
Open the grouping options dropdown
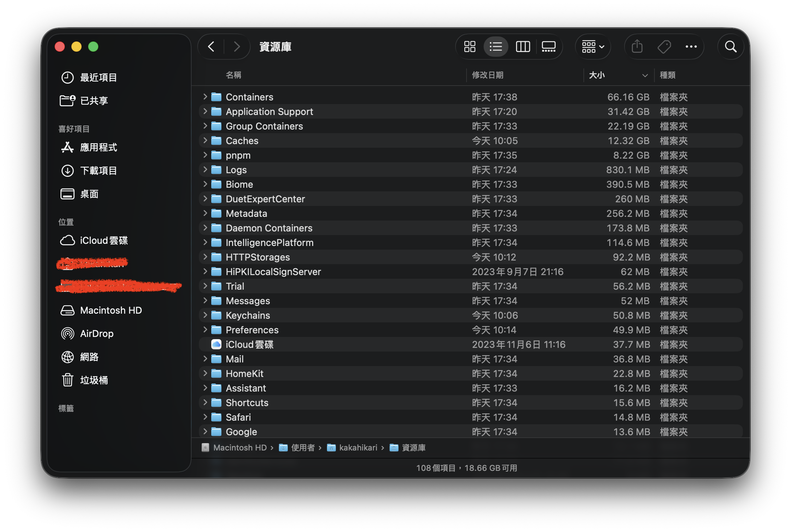(x=593, y=47)
